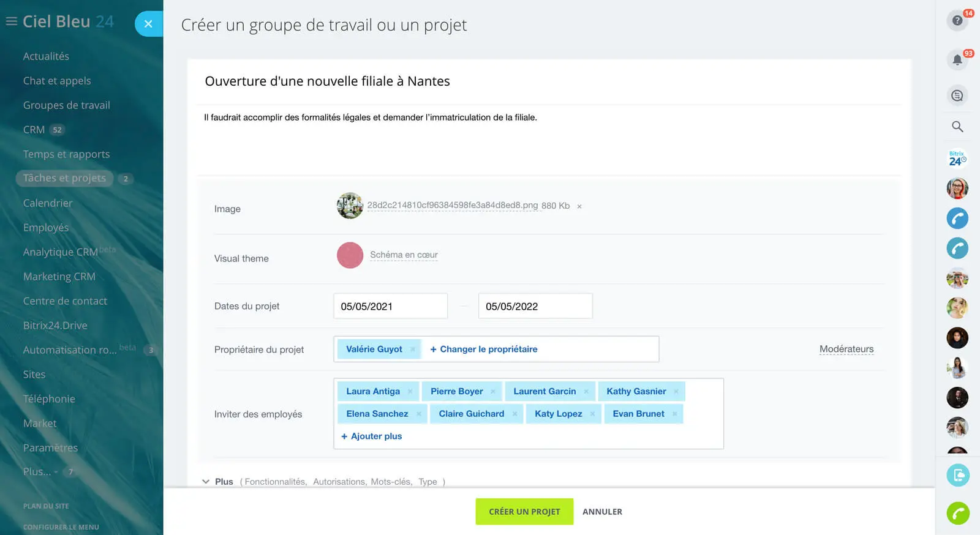Image resolution: width=980 pixels, height=535 pixels.
Task: Click the search magnifier icon
Action: 957,127
